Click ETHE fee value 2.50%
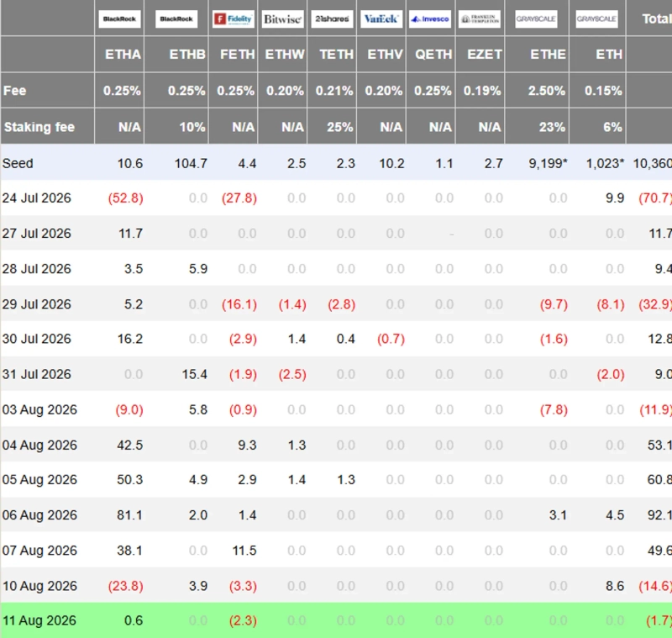The height and width of the screenshot is (638, 672). (547, 91)
